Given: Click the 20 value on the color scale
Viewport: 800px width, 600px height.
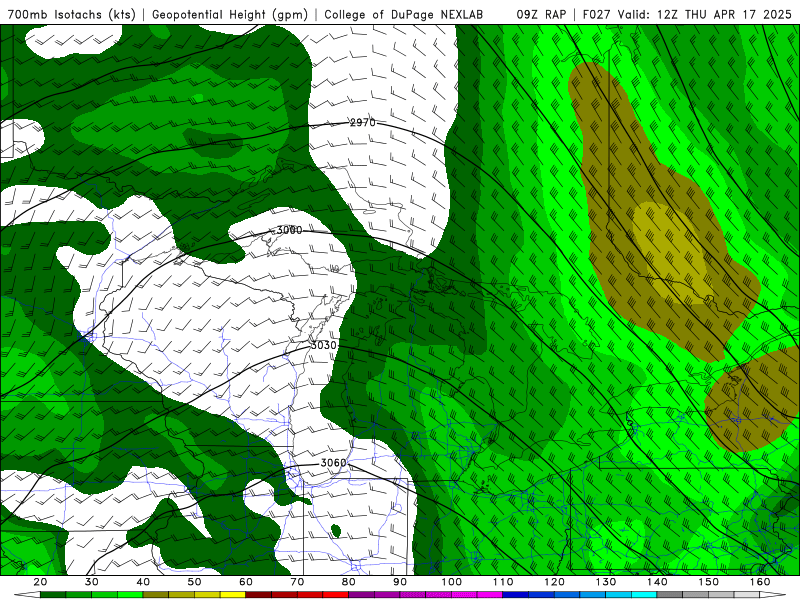Looking at the screenshot, I should coord(40,582).
